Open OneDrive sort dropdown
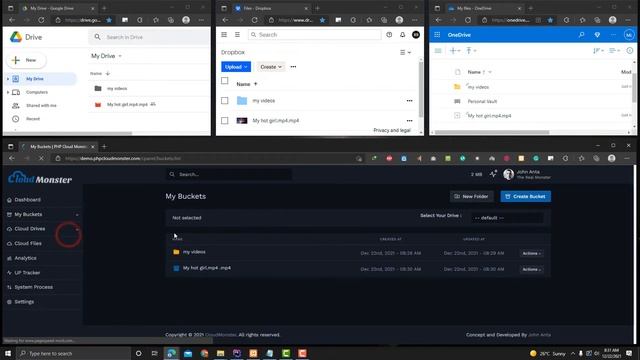Image resolution: width=640 pixels, height=360 pixels. coord(598,51)
